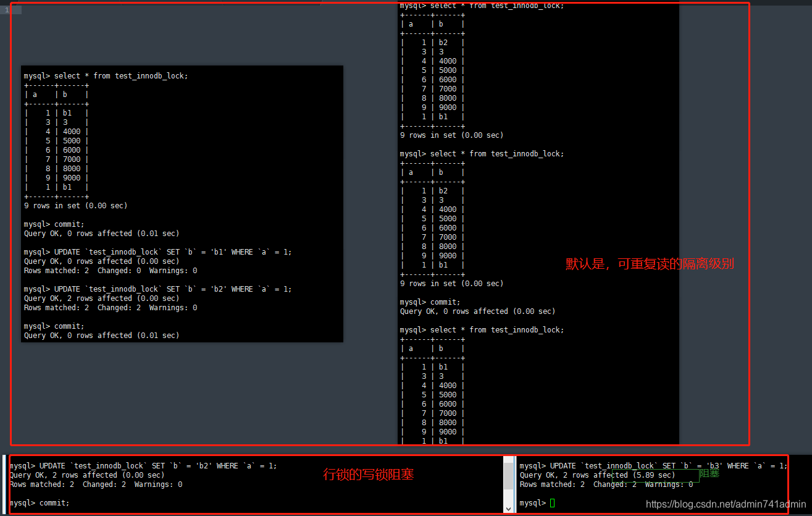812x516 pixels.
Task: Click the "4 | 4000" row in left terminal
Action: click(56, 132)
